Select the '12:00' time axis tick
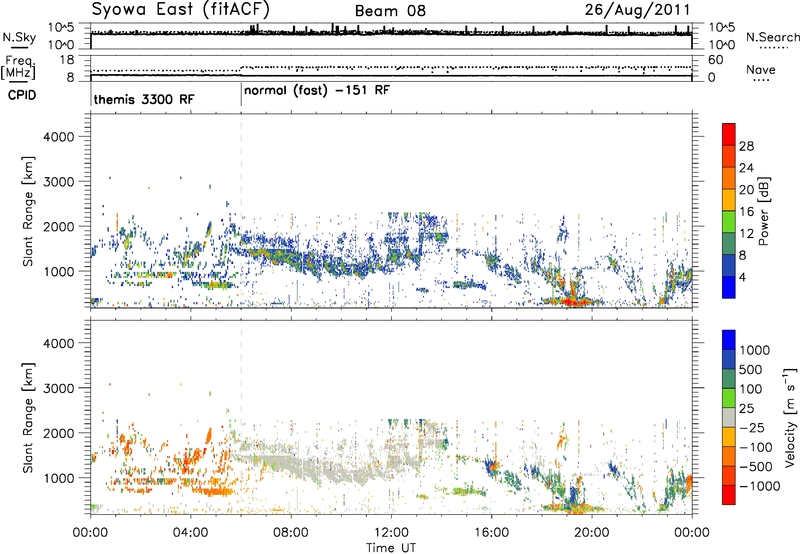Viewport: 800px width, 554px height. pyautogui.click(x=391, y=533)
